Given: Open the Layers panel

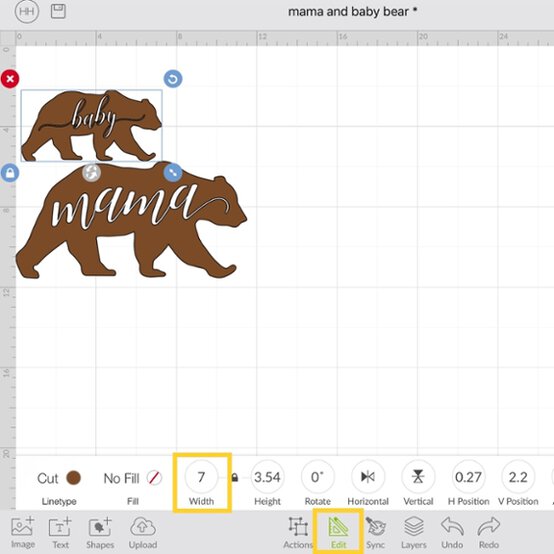Looking at the screenshot, I should 414,533.
